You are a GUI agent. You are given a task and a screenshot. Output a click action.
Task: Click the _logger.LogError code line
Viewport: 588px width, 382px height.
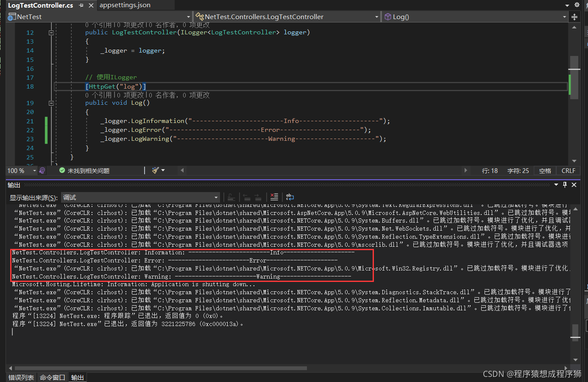click(236, 130)
